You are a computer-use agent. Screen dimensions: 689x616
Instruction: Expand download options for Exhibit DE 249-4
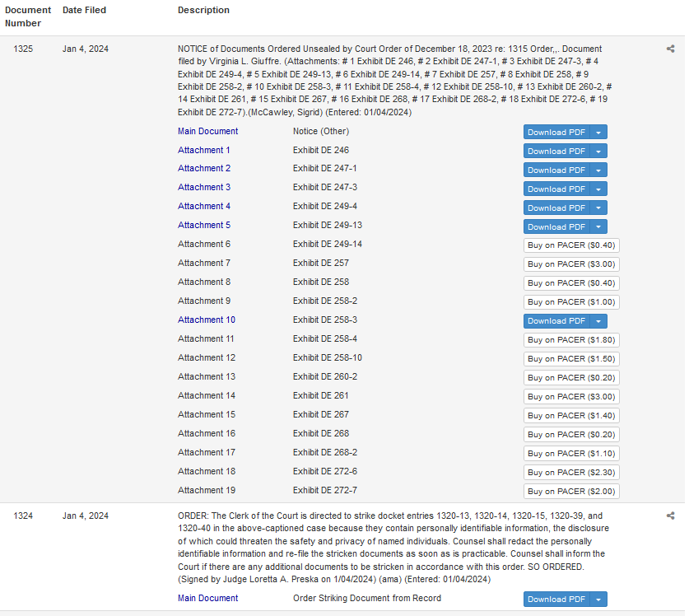[x=598, y=208]
